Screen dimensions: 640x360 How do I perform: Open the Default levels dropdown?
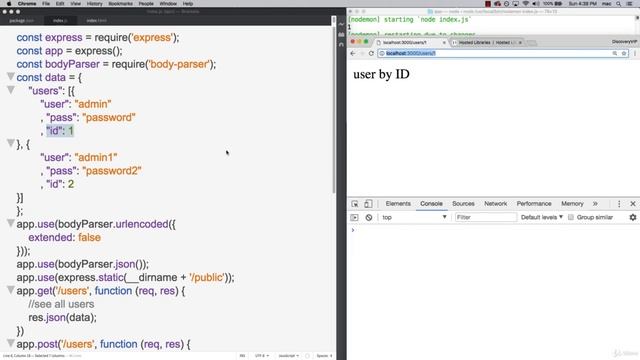click(542, 218)
